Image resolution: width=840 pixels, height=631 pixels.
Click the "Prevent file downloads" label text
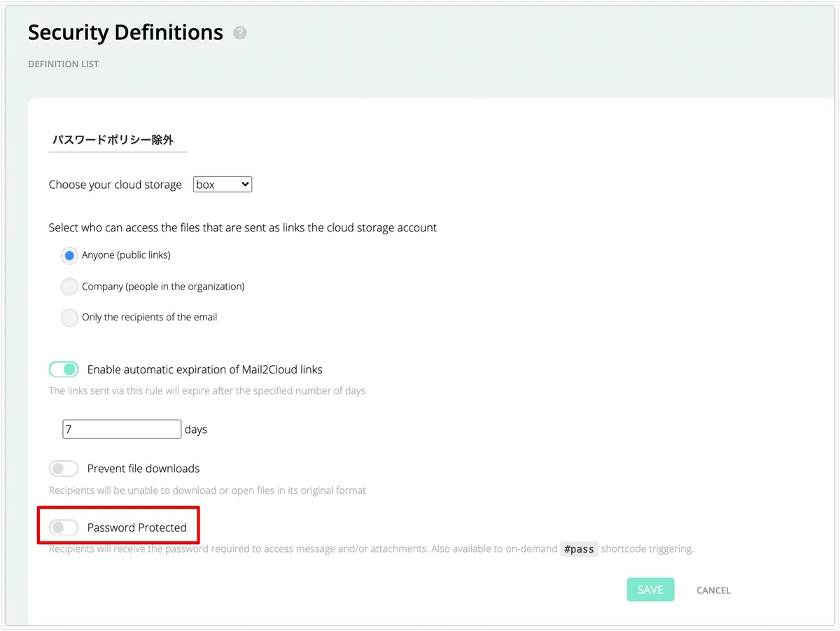143,469
